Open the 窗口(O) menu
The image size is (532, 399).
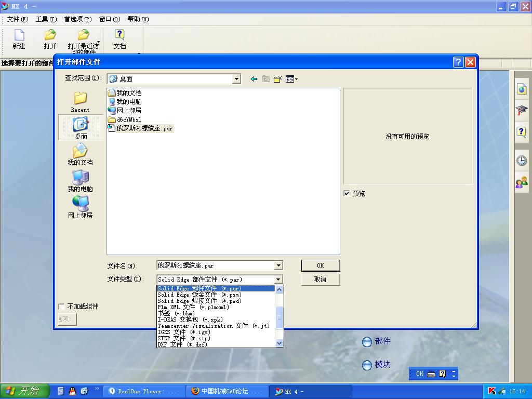(x=110, y=19)
